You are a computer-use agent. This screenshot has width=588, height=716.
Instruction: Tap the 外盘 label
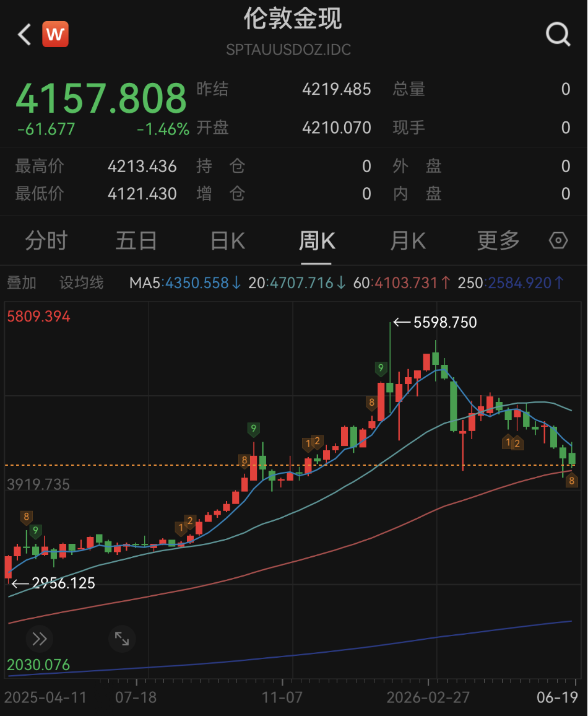(417, 166)
